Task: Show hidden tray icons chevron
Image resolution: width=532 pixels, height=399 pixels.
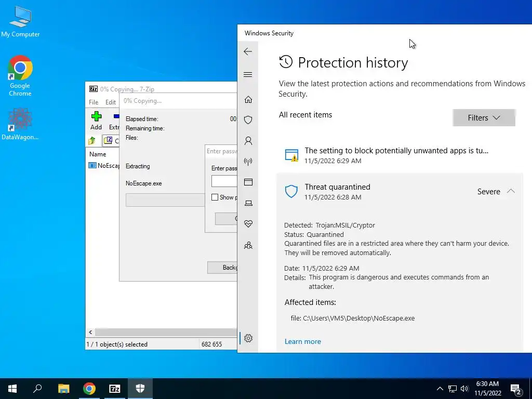Action: (x=440, y=389)
